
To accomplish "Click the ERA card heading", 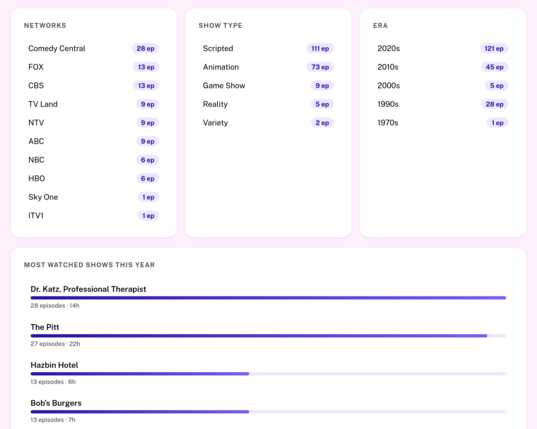I will click(380, 26).
